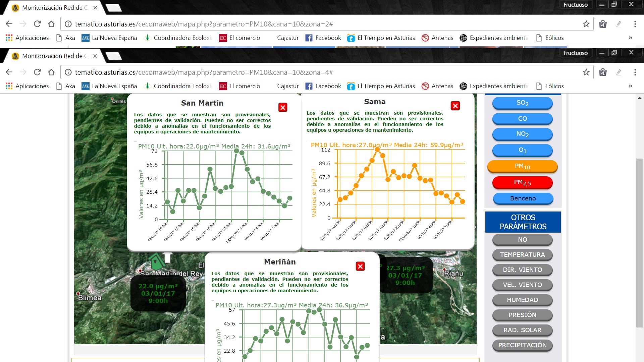Go back using lower window's back arrow
This screenshot has height=362, width=644.
click(9, 72)
